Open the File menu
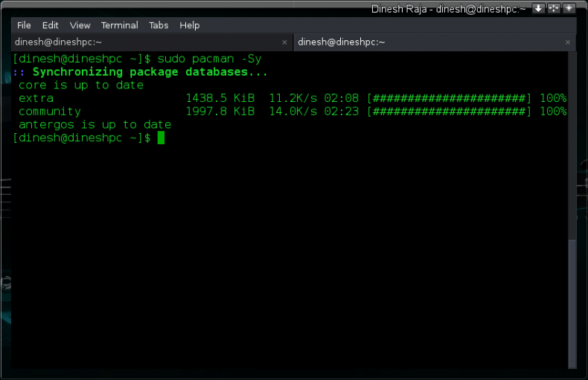 tap(24, 25)
